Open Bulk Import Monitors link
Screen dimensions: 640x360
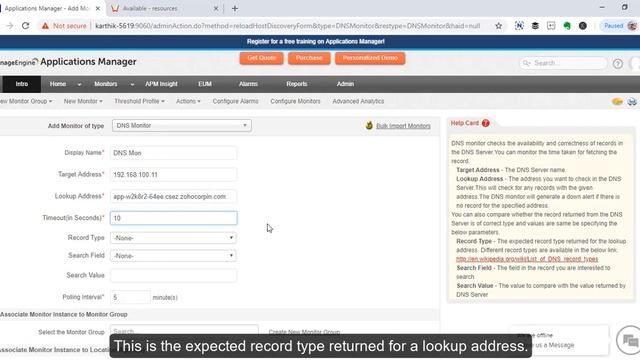click(x=403, y=126)
